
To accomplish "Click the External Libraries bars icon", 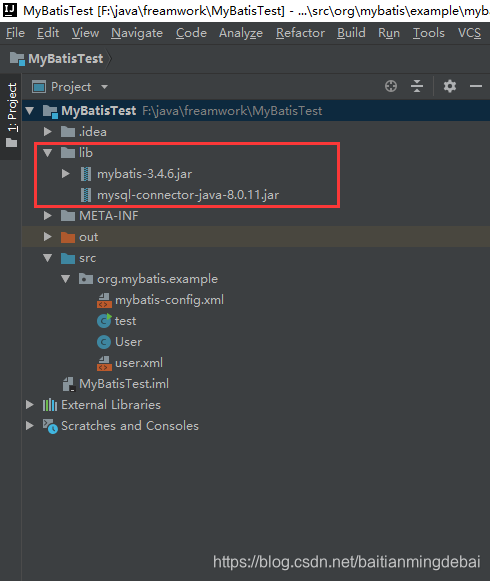I will (x=50, y=405).
